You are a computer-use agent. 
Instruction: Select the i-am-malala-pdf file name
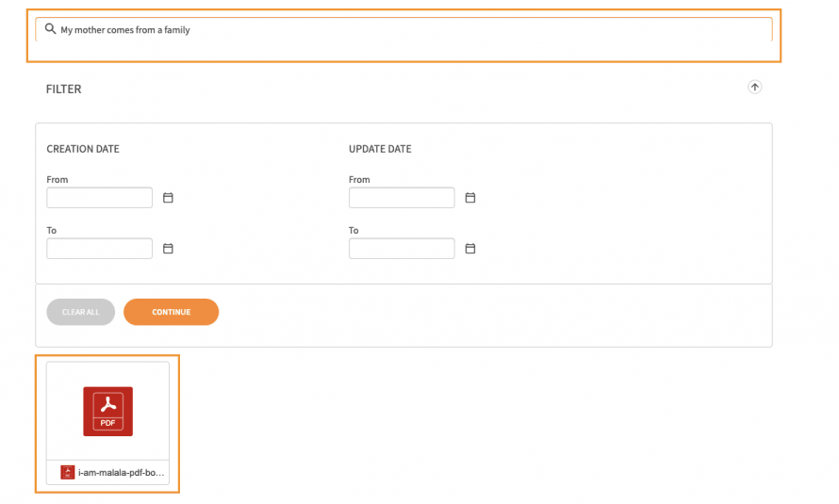pos(123,473)
